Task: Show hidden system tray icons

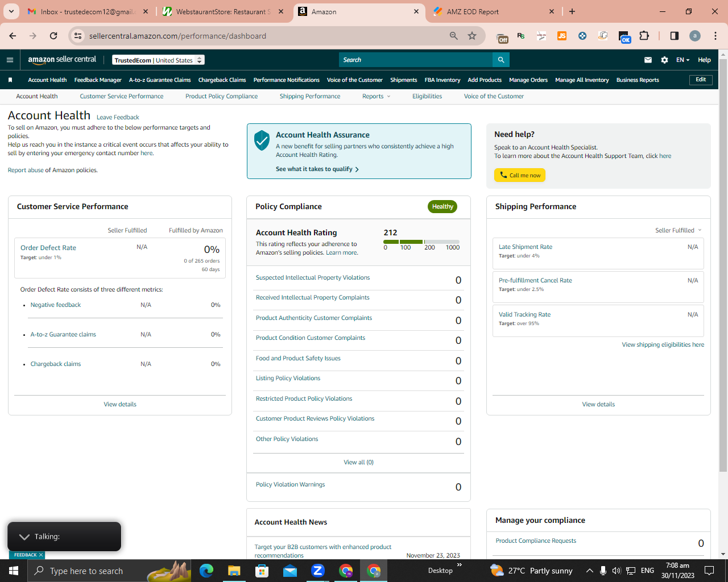Action: [589, 571]
